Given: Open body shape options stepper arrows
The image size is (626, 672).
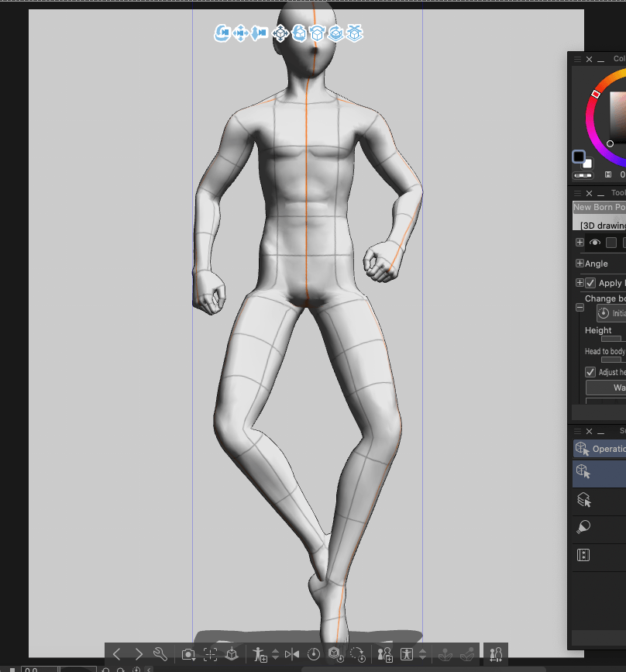Looking at the screenshot, I should 422,654.
